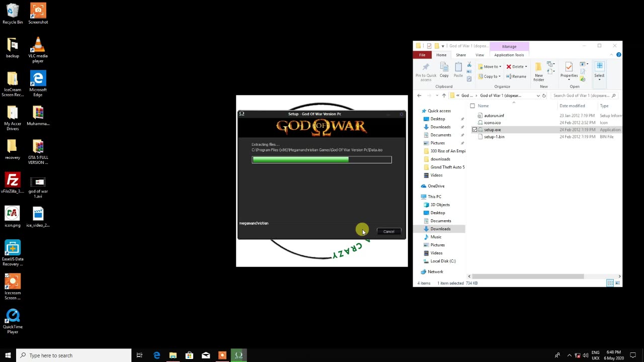Open recent locations dropdown arrow
Viewport: 644px width, 362px height.
point(437,96)
